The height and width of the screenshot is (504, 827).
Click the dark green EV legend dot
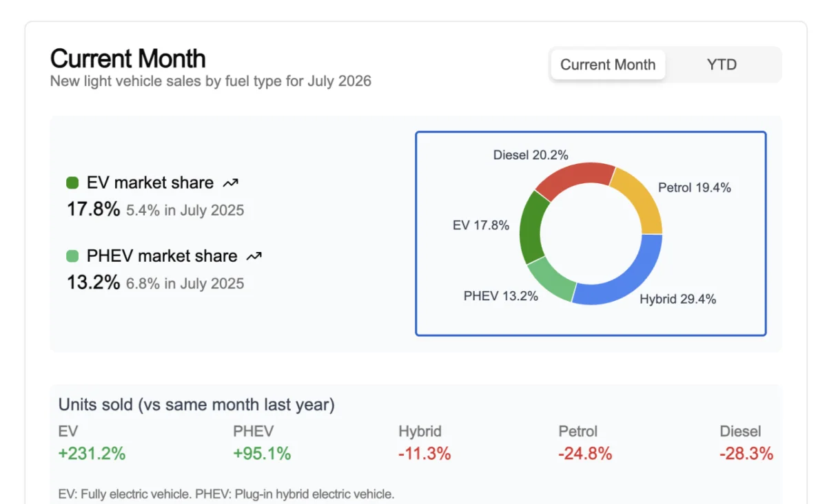click(x=73, y=183)
